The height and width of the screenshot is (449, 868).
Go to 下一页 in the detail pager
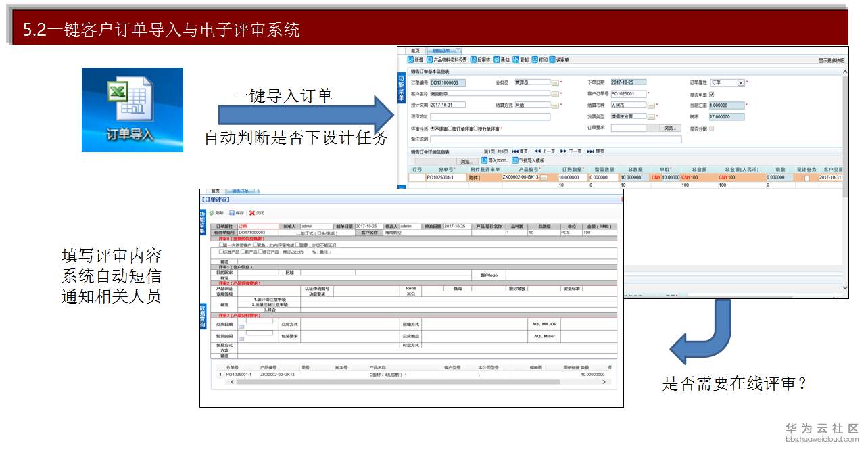pos(571,151)
